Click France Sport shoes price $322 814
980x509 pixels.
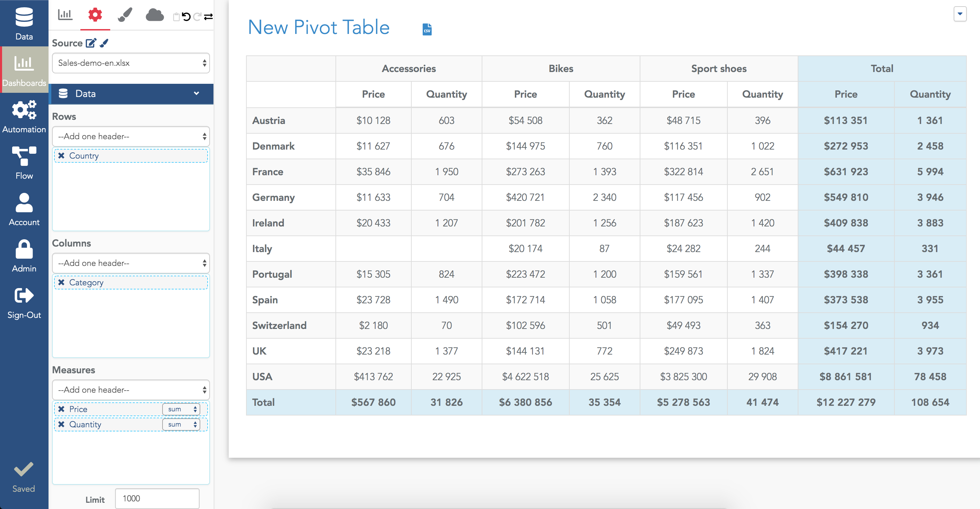(683, 172)
